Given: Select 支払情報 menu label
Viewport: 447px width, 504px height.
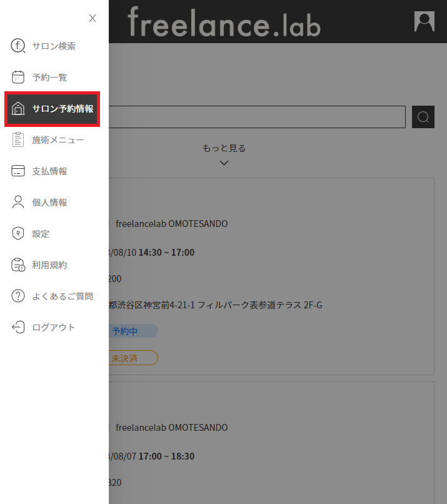Looking at the screenshot, I should [x=49, y=171].
